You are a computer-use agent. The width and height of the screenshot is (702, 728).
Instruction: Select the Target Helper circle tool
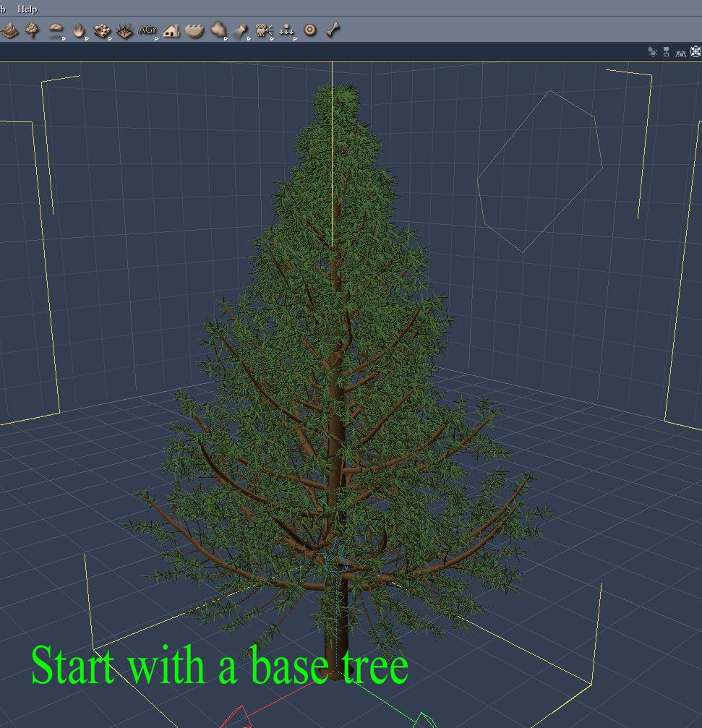(310, 30)
